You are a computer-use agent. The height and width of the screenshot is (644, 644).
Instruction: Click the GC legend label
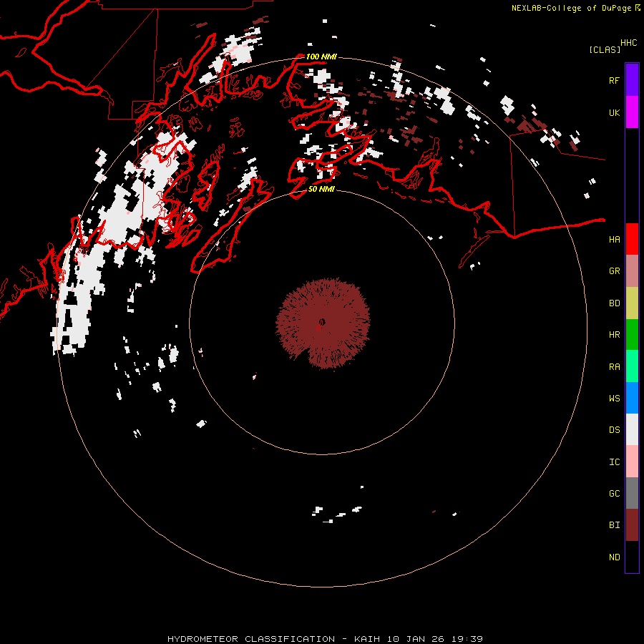(614, 494)
